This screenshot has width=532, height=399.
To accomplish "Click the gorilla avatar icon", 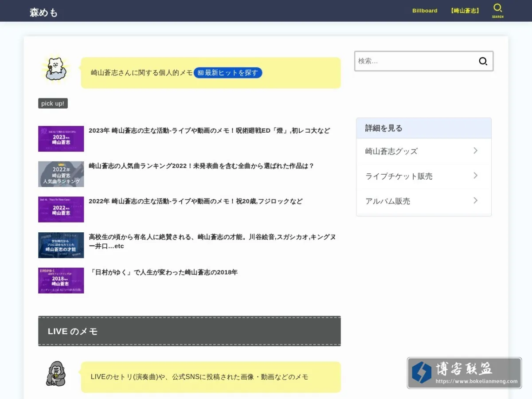I will (x=56, y=373).
